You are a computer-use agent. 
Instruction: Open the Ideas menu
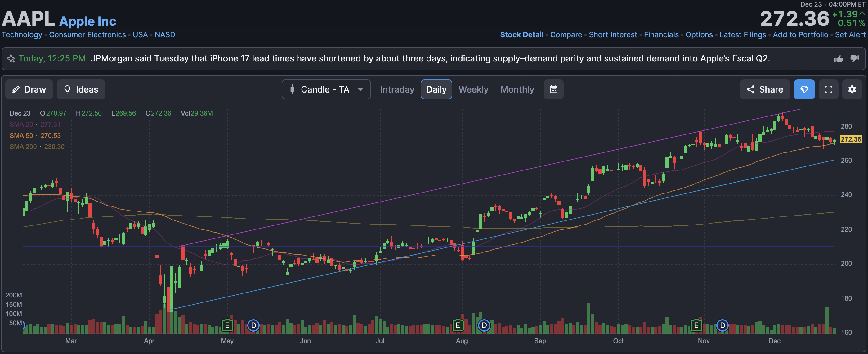pyautogui.click(x=81, y=89)
